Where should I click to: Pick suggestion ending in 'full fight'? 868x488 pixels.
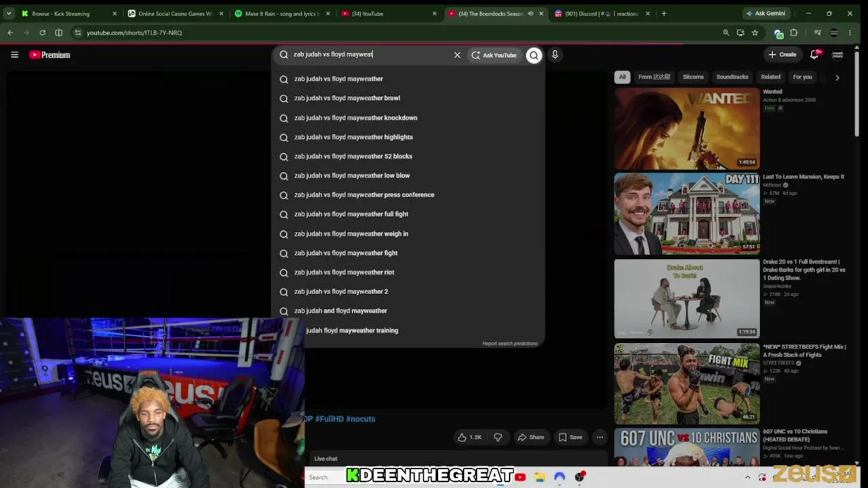pyautogui.click(x=409, y=214)
